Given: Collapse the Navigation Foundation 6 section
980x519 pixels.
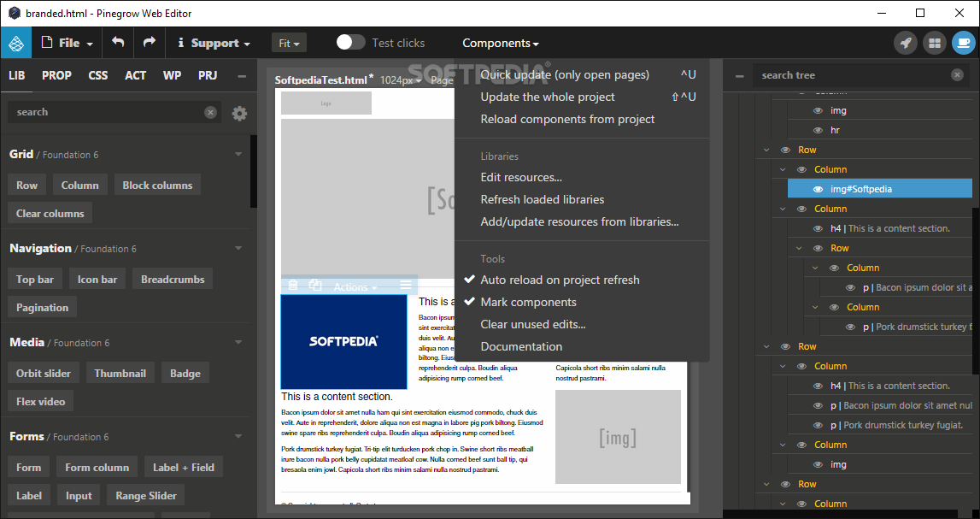Looking at the screenshot, I should (238, 248).
